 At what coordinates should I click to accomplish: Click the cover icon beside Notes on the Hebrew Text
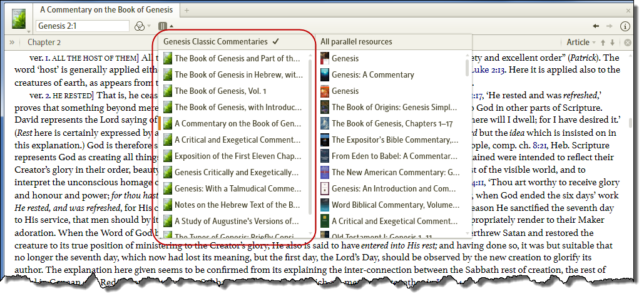pyautogui.click(x=167, y=205)
